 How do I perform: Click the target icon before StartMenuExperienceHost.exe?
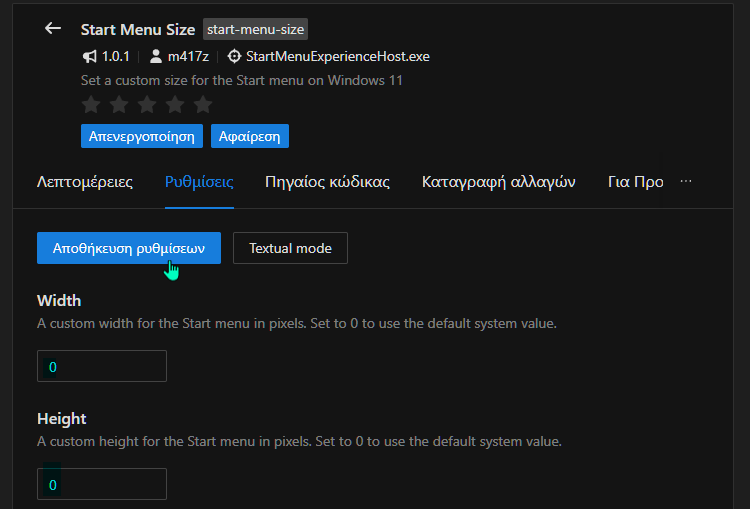click(234, 56)
